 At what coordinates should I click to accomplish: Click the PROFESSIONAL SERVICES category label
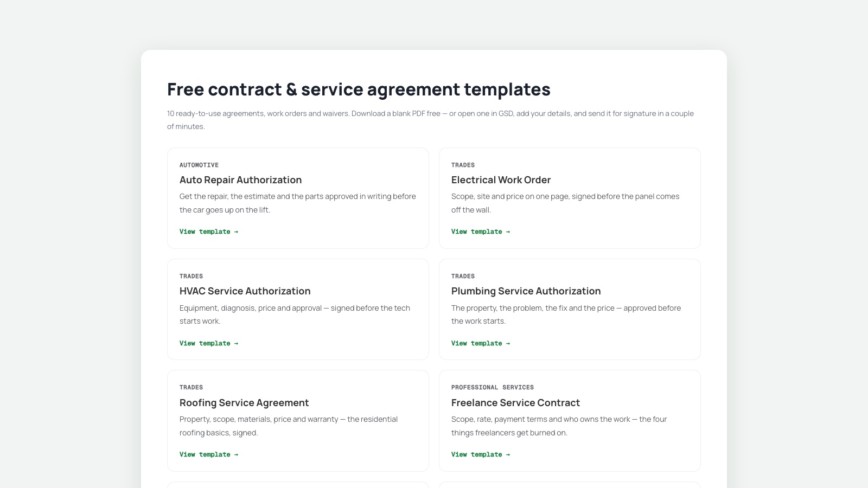pyautogui.click(x=493, y=387)
